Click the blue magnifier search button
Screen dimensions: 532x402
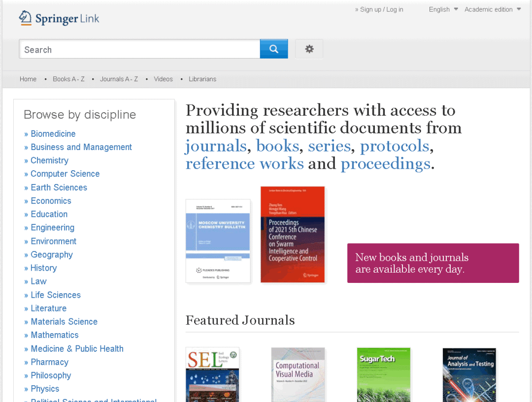(x=274, y=49)
